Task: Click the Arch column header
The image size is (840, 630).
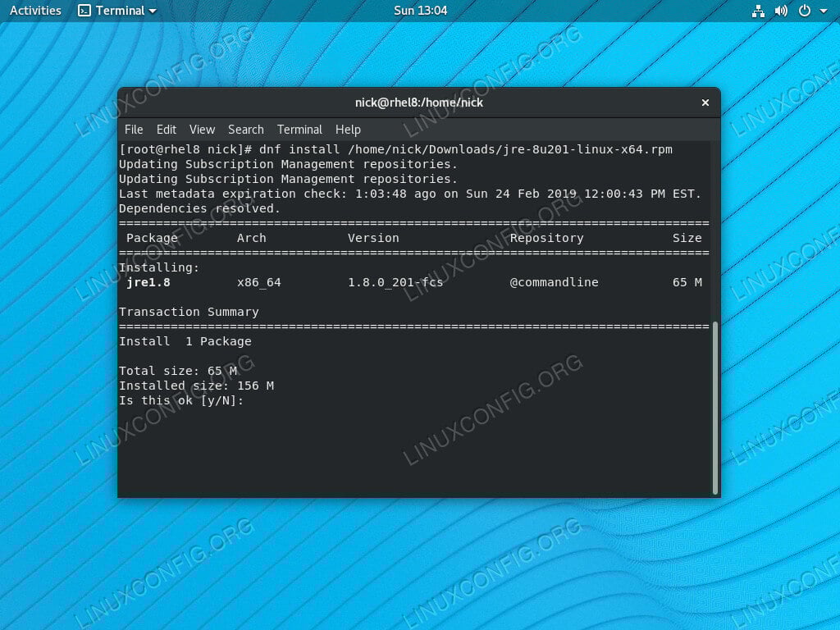Action: coord(251,238)
